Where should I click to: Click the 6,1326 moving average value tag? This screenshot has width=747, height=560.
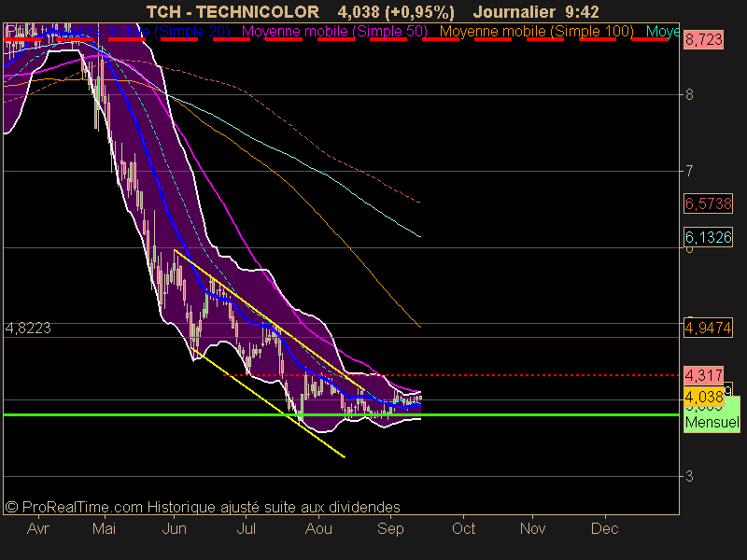(x=708, y=237)
